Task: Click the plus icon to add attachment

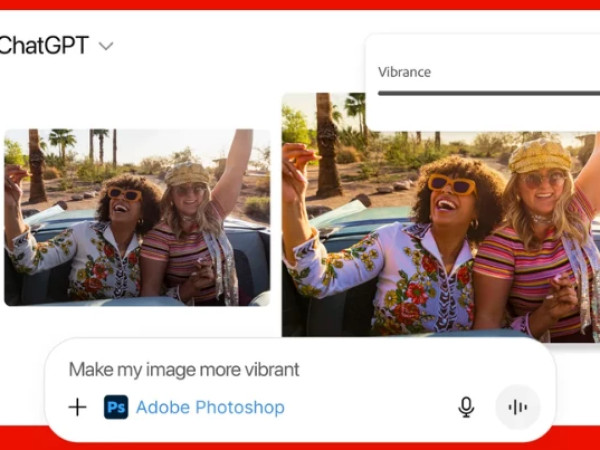Action: 77,407
